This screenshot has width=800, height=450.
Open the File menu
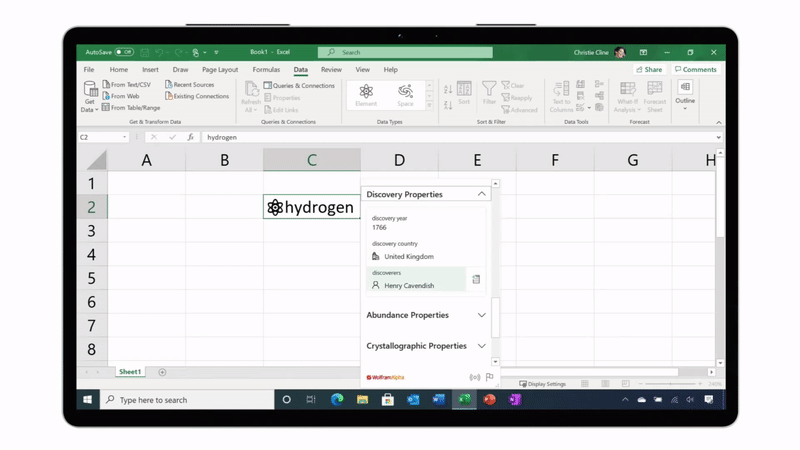click(x=89, y=69)
